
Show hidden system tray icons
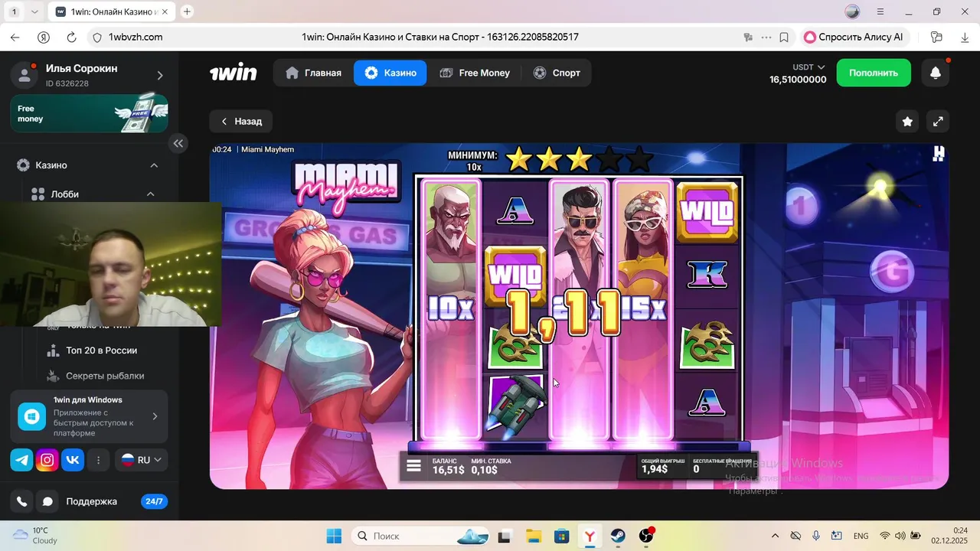[775, 536]
